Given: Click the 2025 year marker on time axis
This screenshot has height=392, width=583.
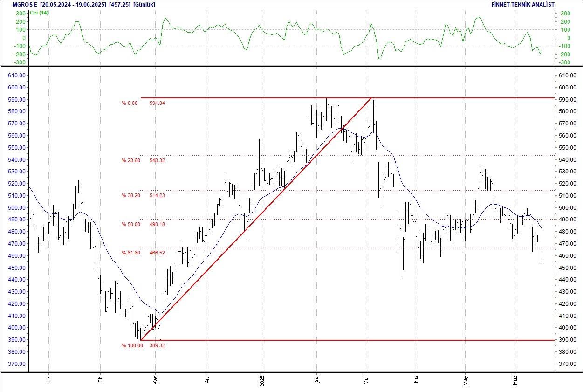Looking at the screenshot, I should coord(262,380).
